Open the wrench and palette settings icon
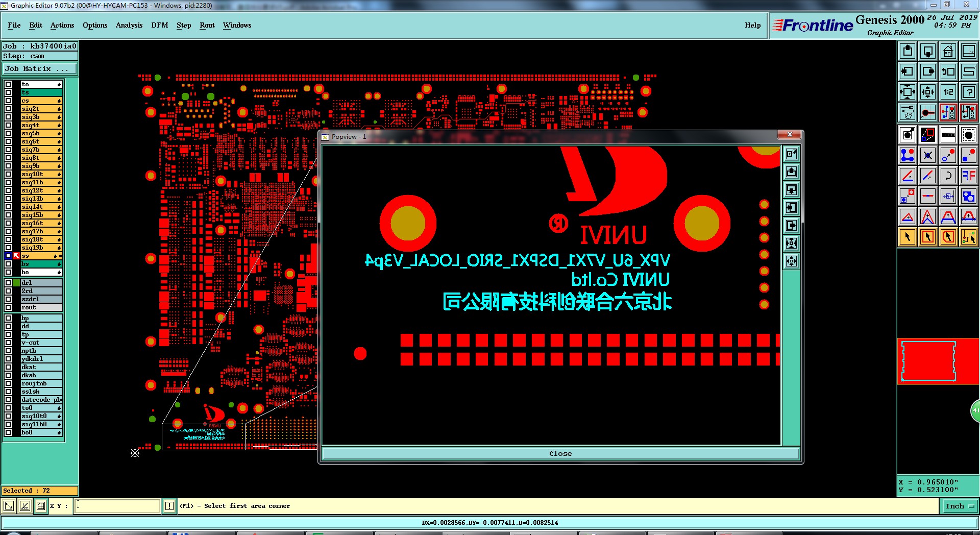This screenshot has width=980, height=535. click(908, 112)
